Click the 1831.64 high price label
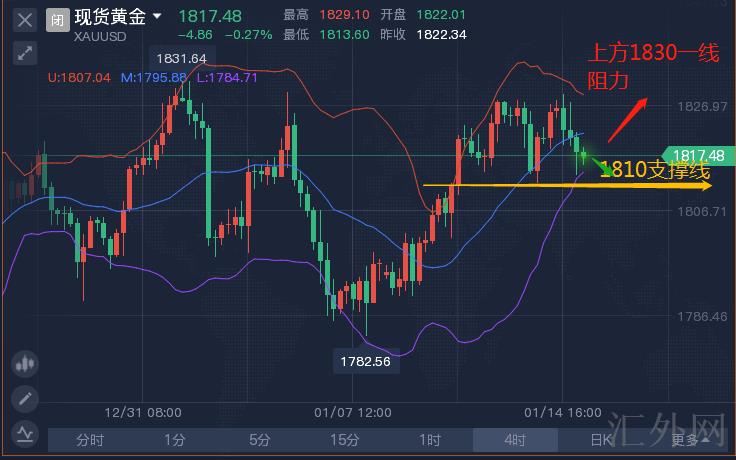Viewport: 736px width, 460px height. 182,59
